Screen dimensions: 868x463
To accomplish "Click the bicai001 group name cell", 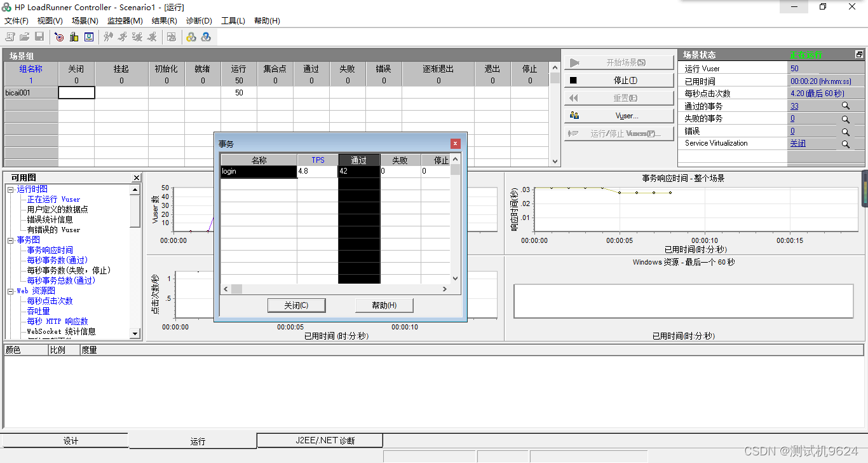I will (31, 93).
